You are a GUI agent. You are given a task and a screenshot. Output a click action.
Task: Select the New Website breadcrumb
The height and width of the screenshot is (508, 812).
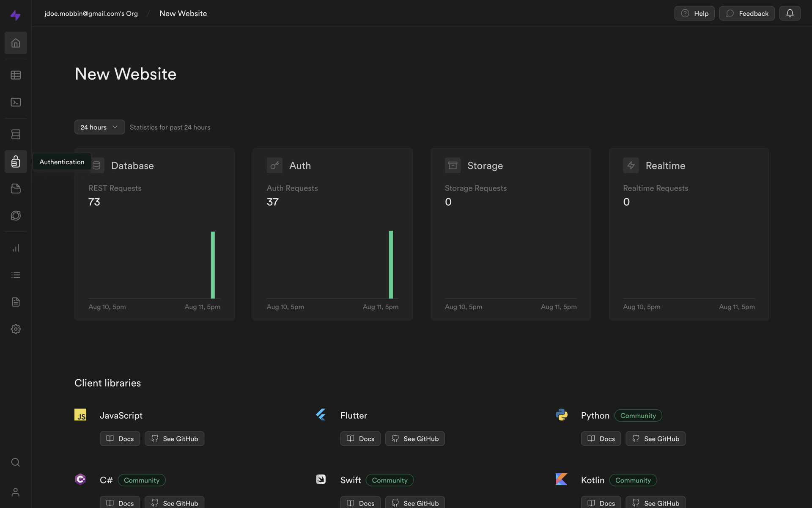(x=183, y=13)
